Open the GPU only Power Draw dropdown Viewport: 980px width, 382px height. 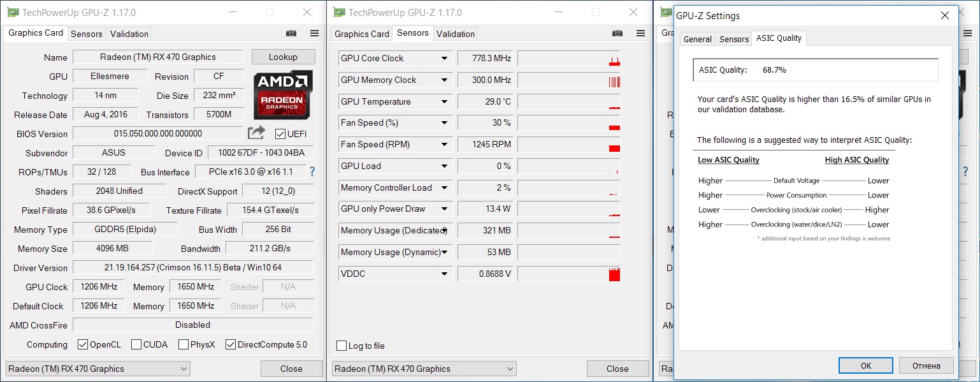pyautogui.click(x=445, y=209)
